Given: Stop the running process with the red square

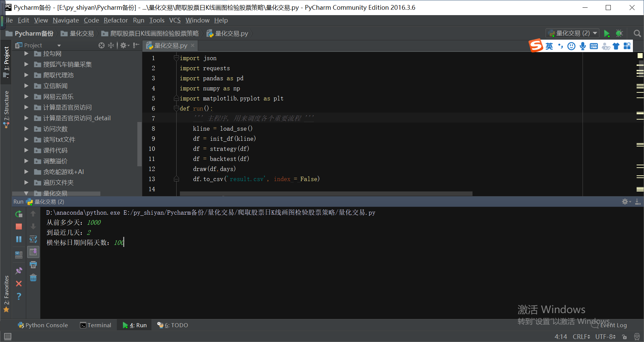Looking at the screenshot, I should coord(19,226).
